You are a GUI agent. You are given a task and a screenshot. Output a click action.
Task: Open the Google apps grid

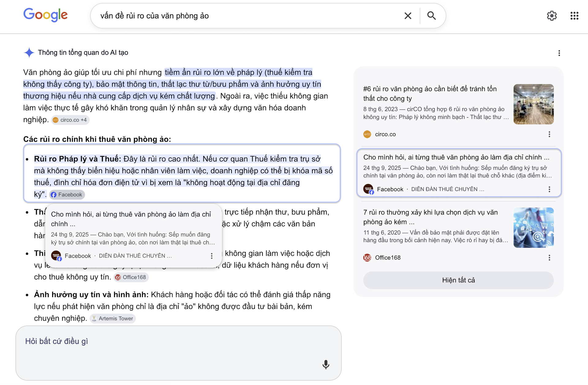574,16
